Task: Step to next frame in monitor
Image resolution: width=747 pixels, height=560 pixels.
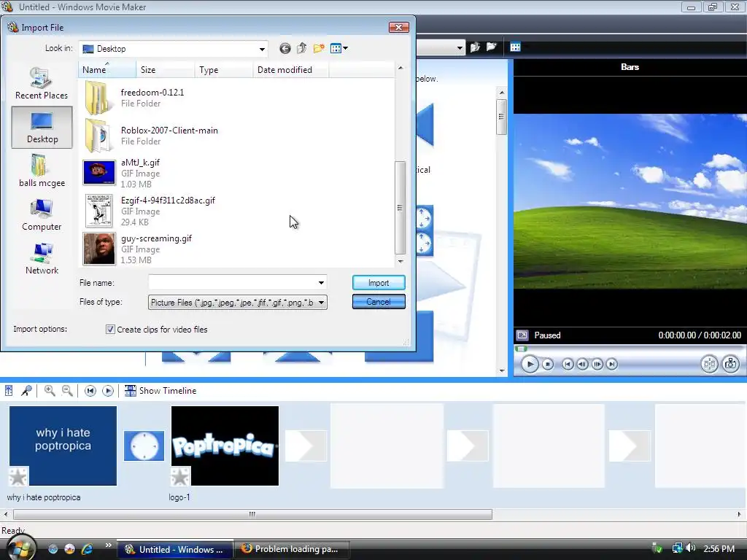Action: point(597,365)
